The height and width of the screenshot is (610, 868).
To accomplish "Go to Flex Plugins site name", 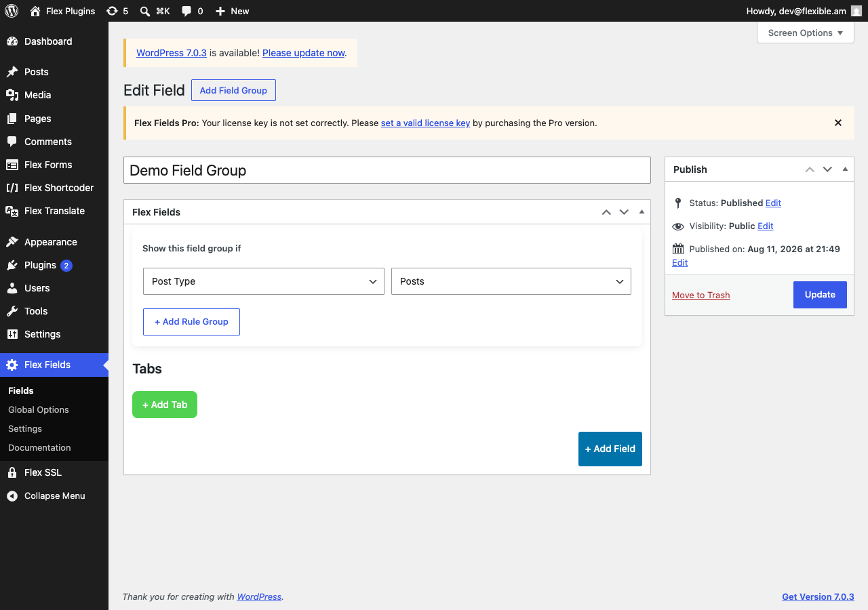I will (71, 11).
